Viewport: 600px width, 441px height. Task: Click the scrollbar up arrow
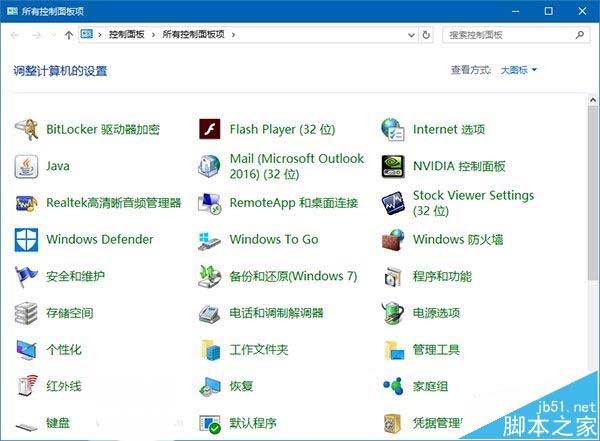(x=593, y=100)
